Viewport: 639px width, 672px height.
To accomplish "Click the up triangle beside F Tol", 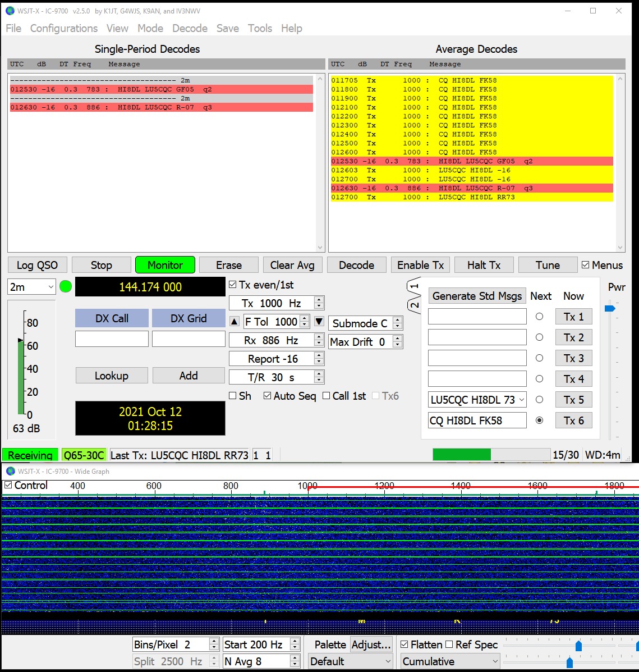I will pyautogui.click(x=235, y=322).
